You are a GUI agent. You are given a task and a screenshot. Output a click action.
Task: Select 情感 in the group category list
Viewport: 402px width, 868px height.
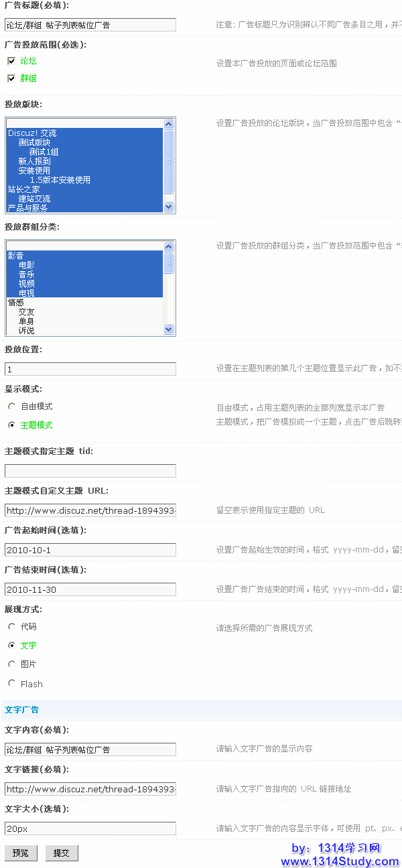(x=15, y=303)
